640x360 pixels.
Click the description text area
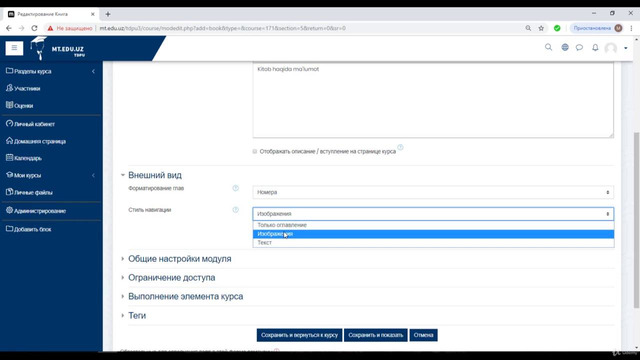click(433, 100)
